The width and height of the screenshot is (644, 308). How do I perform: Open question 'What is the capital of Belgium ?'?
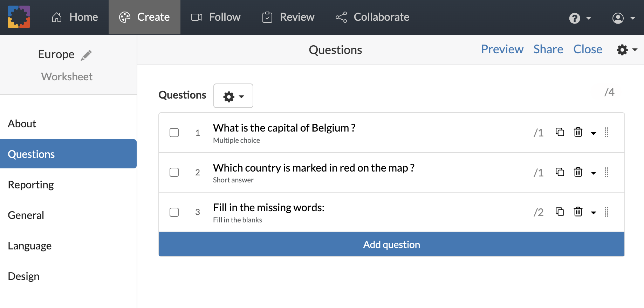pos(284,128)
